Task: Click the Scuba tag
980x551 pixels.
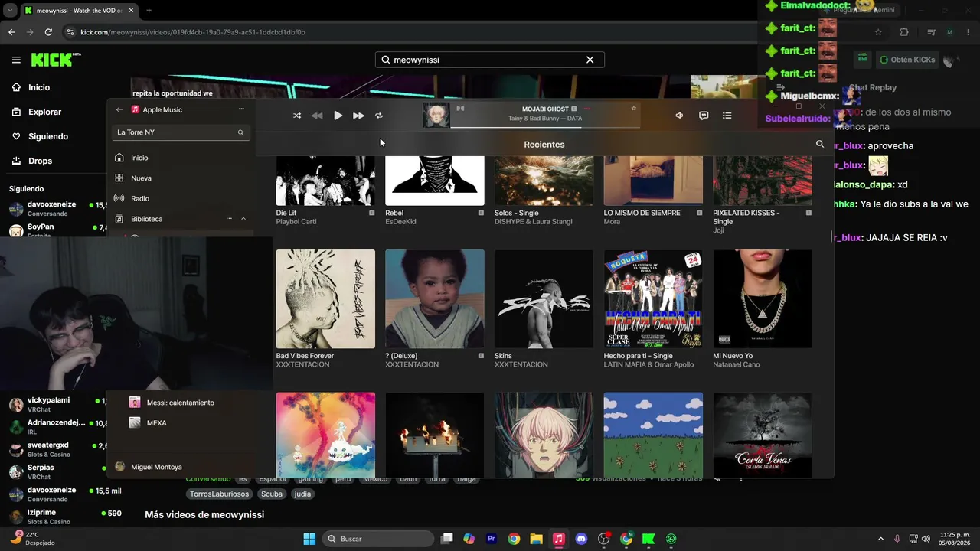Action: [x=272, y=494]
